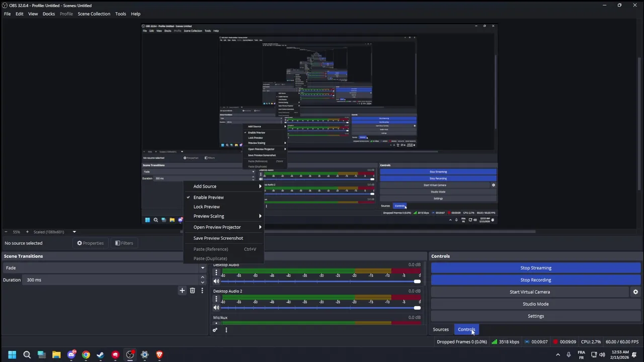This screenshot has height=362, width=644.
Task: Open the View menu
Action: pyautogui.click(x=33, y=14)
